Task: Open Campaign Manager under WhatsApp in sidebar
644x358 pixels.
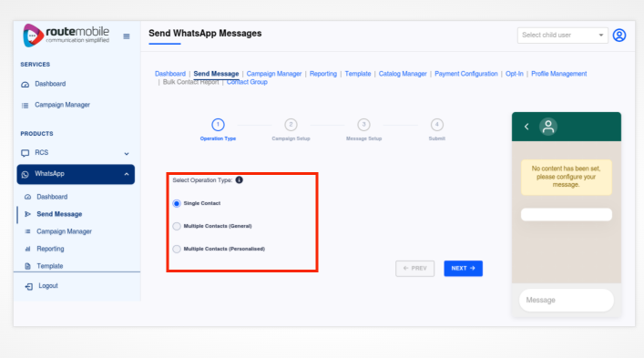Action: pyautogui.click(x=64, y=231)
